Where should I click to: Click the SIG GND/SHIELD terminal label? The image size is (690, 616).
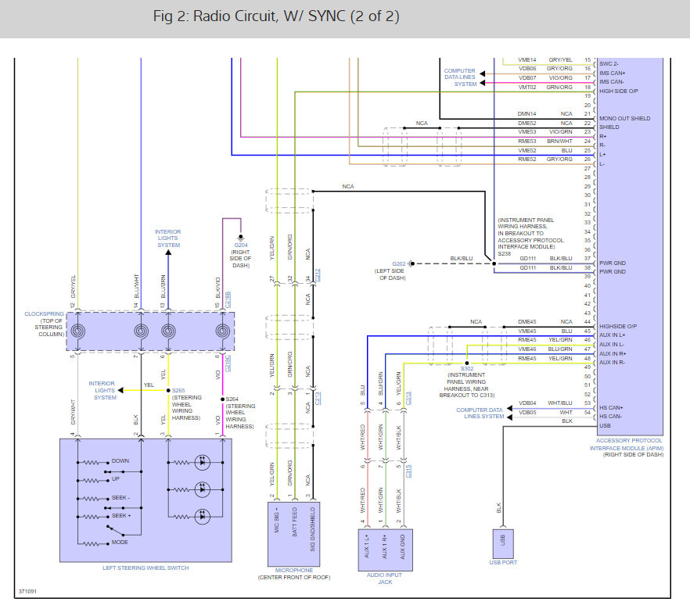[313, 529]
